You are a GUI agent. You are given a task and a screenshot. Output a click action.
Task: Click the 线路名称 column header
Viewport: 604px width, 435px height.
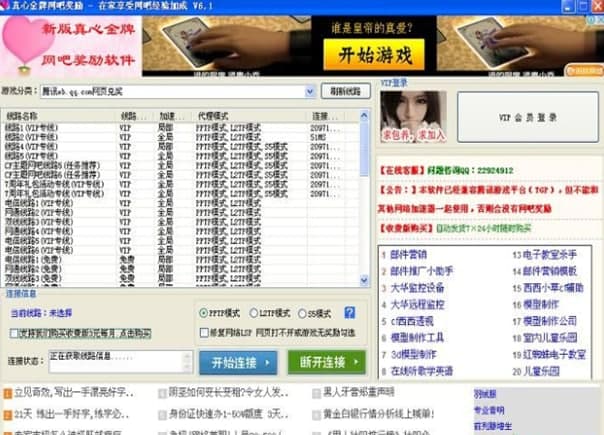(x=59, y=116)
